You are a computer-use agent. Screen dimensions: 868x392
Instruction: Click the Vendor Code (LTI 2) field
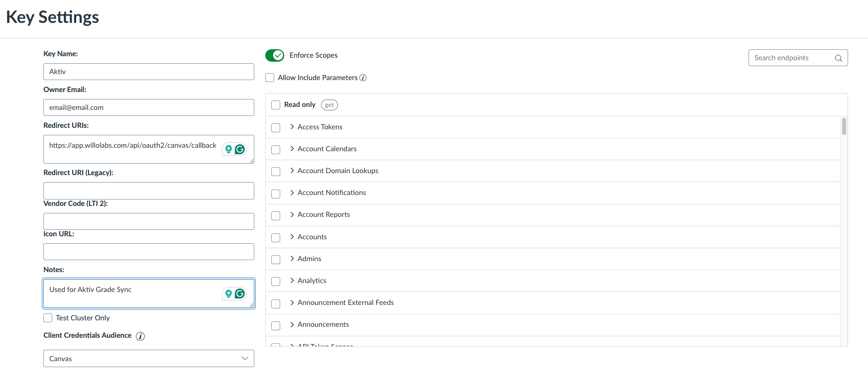(149, 221)
